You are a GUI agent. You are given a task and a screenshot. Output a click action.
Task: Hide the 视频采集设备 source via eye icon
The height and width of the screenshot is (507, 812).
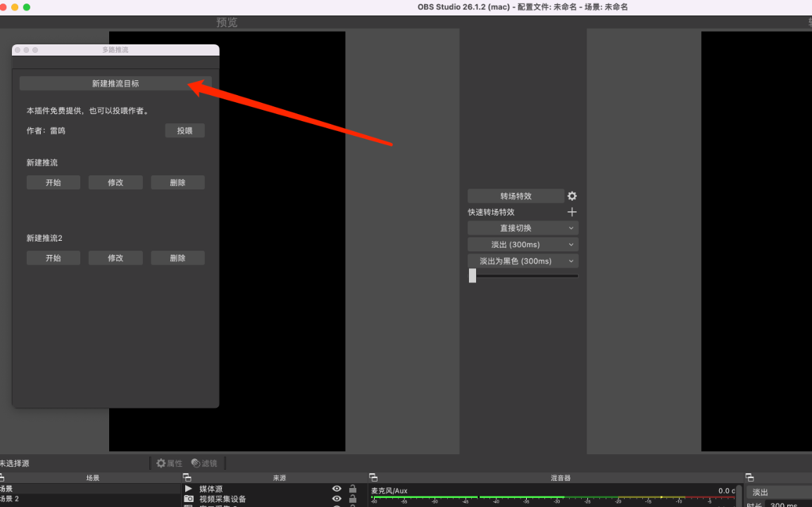337,499
